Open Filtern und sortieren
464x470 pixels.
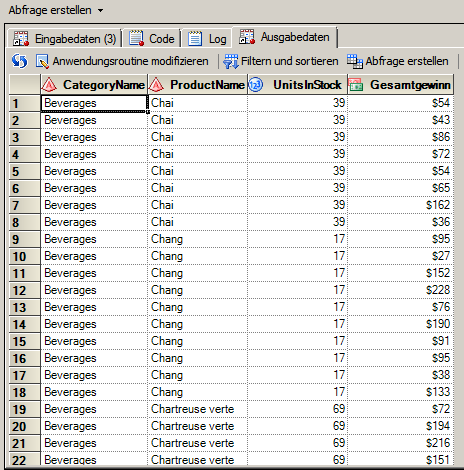click(289, 61)
